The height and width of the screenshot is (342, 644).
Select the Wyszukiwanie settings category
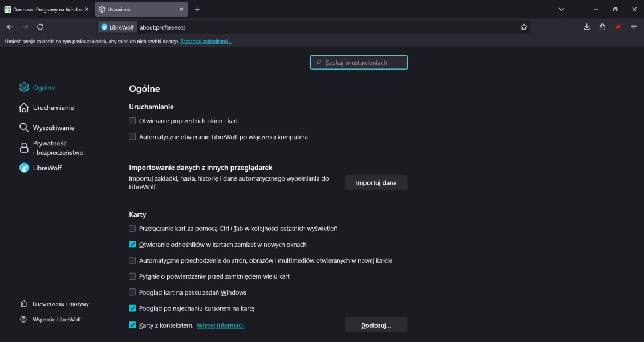pyautogui.click(x=53, y=128)
